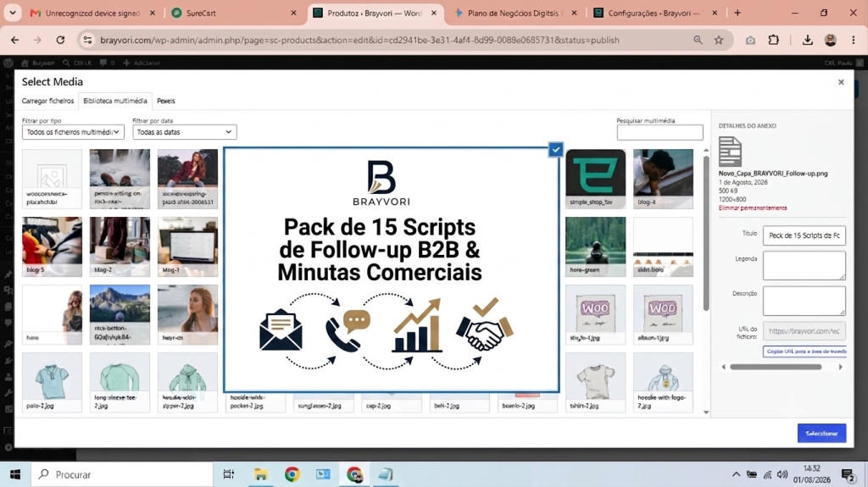Open the Pexels tab
The height and width of the screenshot is (487, 868).
[x=165, y=101]
